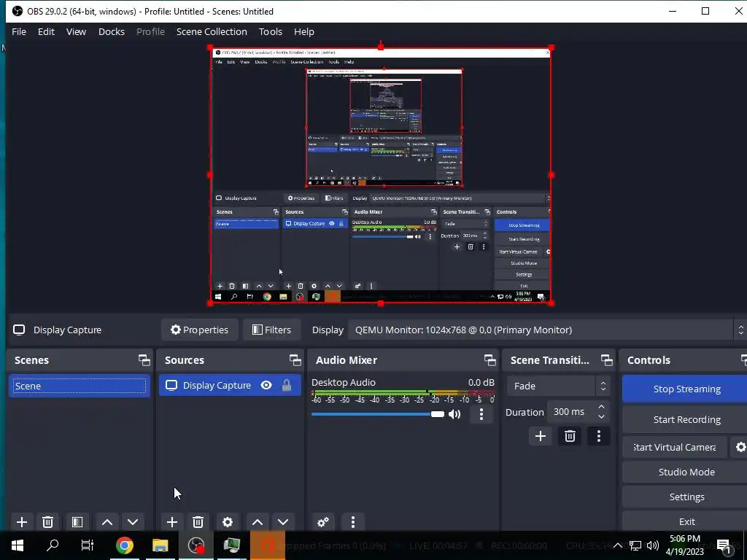
Task: Remove selected source with trash icon
Action: tap(198, 522)
